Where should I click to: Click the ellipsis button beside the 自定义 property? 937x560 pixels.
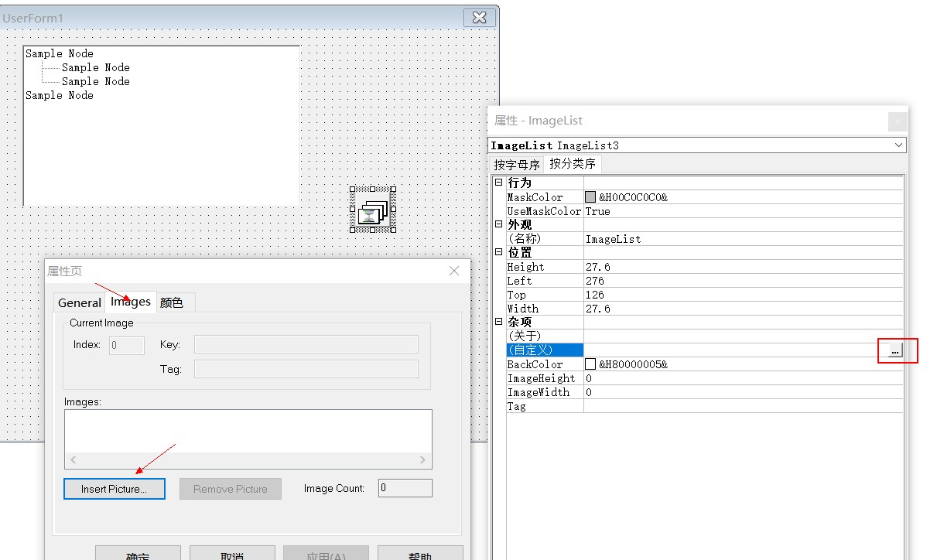pos(897,350)
